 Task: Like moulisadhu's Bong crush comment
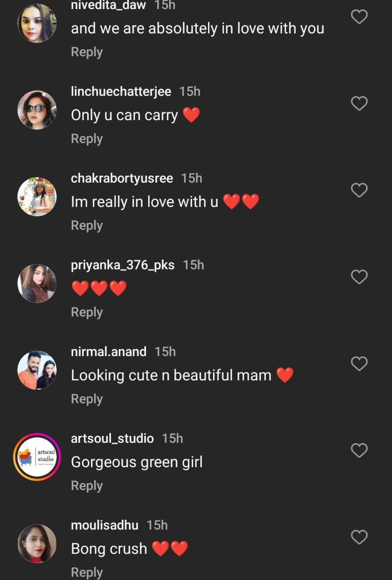tap(359, 537)
